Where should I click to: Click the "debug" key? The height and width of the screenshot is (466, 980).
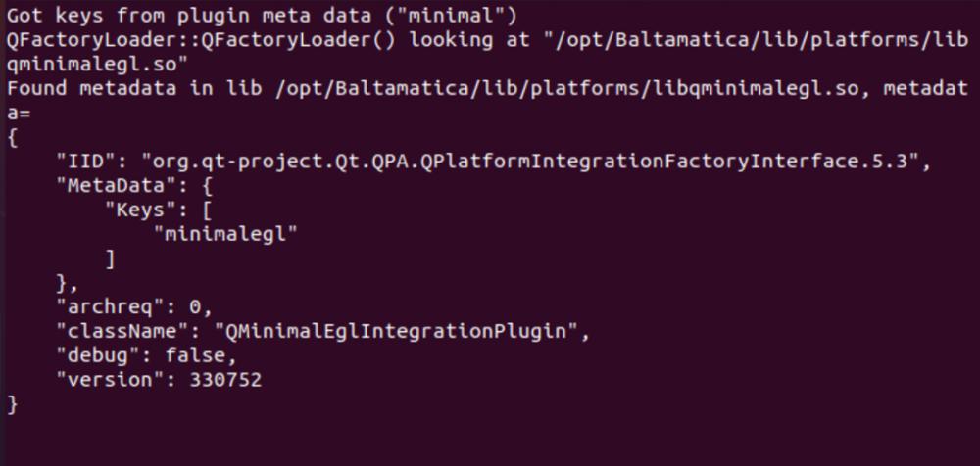96,354
